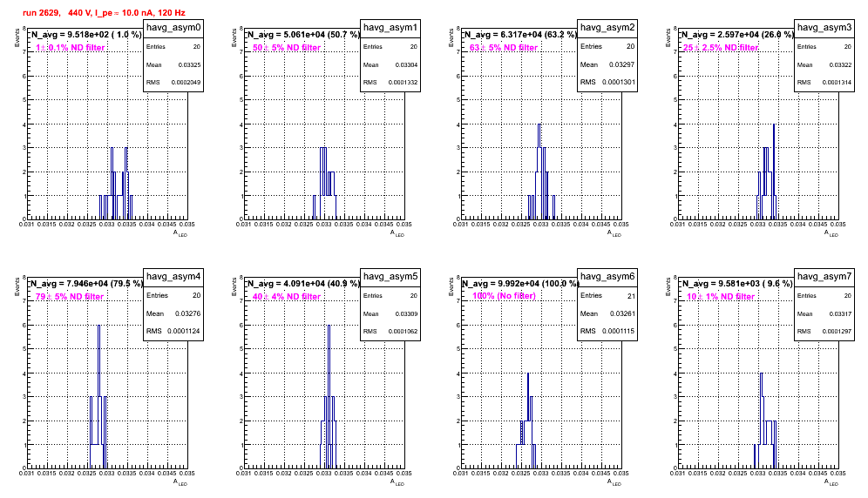Click RMS 0.0001297 in havg_asym7 stats
The image size is (868, 498).
824,331
